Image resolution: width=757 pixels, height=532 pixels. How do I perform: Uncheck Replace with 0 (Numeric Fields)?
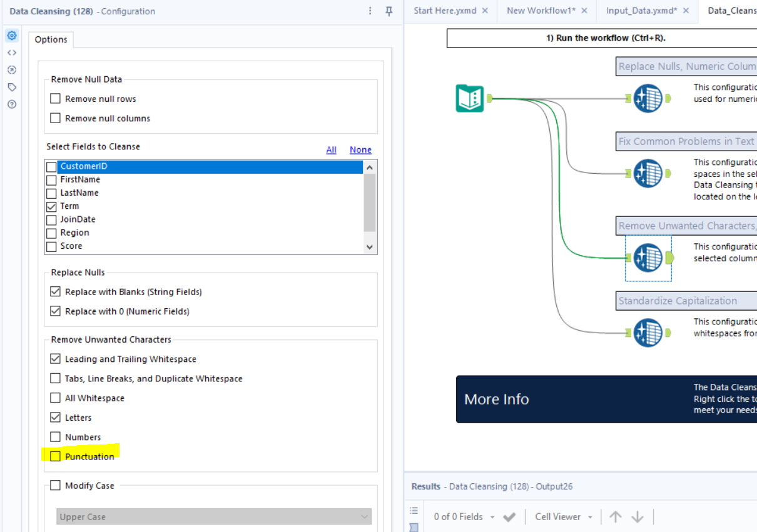point(55,311)
